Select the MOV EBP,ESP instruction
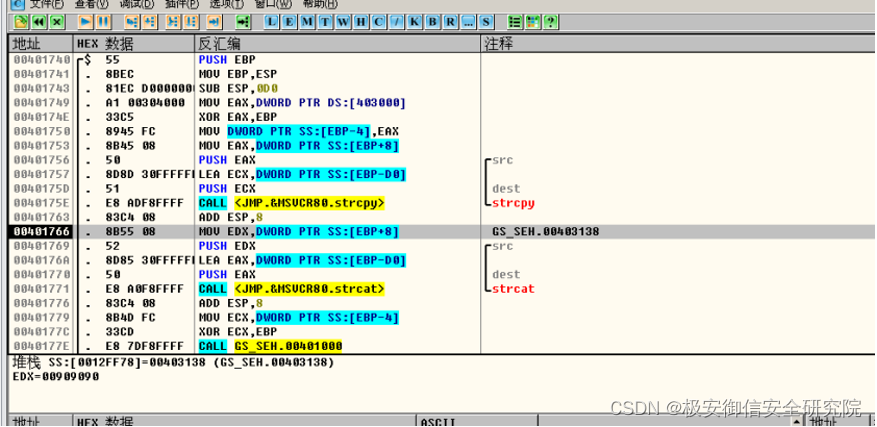Screen dimensions: 877x427 click(x=238, y=74)
